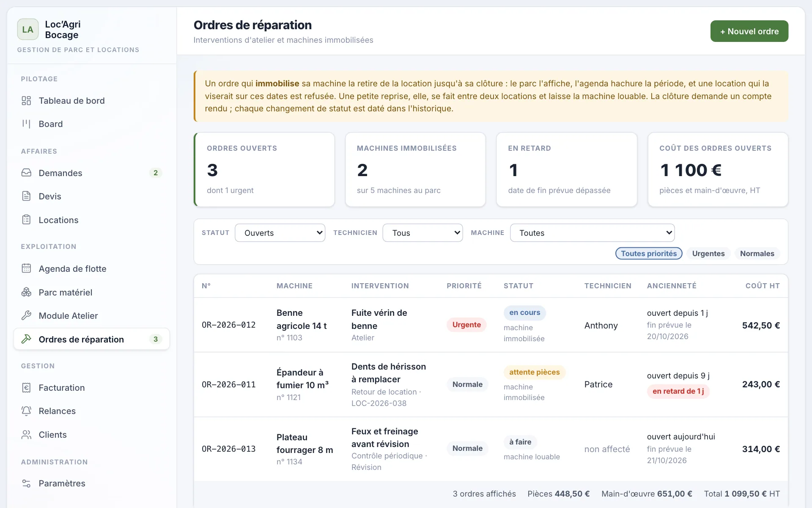Click the Board columns icon

(26, 124)
